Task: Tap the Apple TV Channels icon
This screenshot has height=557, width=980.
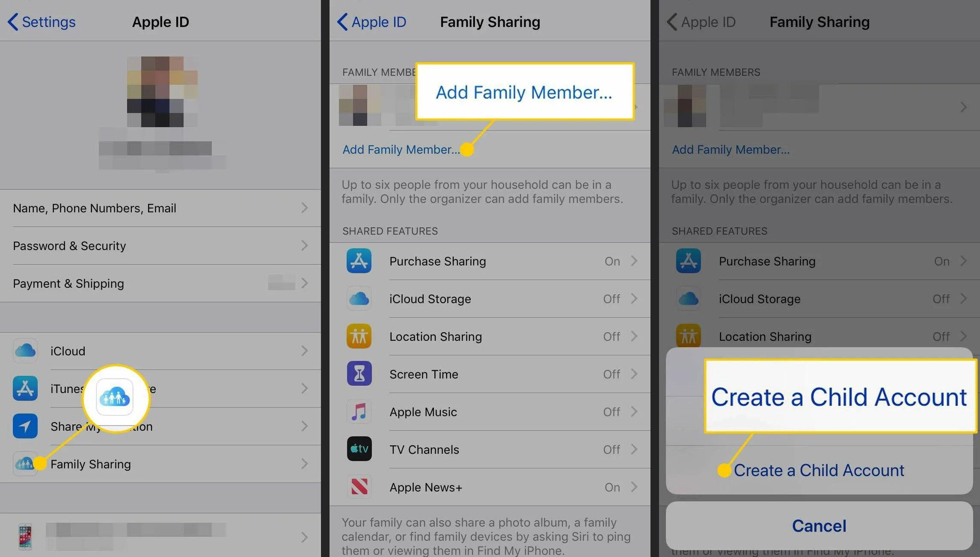Action: [359, 449]
